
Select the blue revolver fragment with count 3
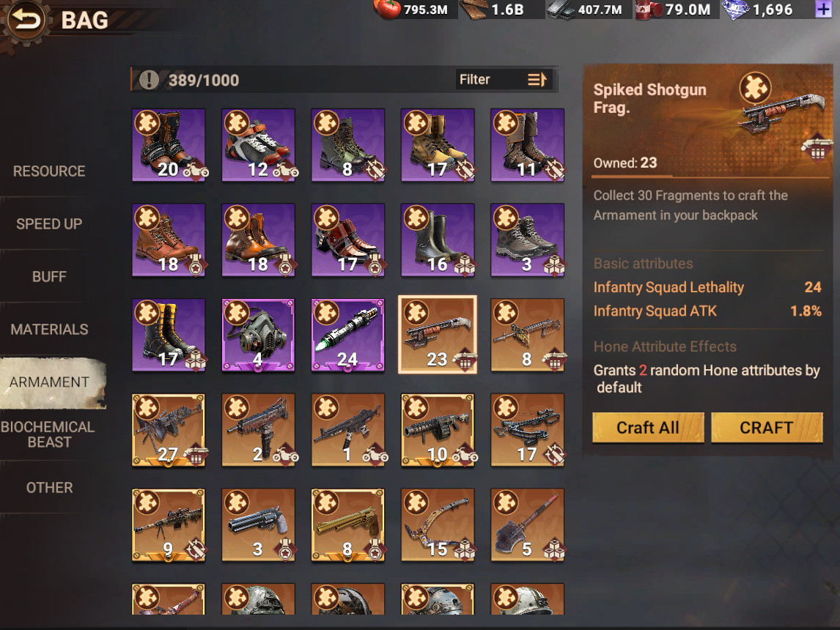[258, 525]
